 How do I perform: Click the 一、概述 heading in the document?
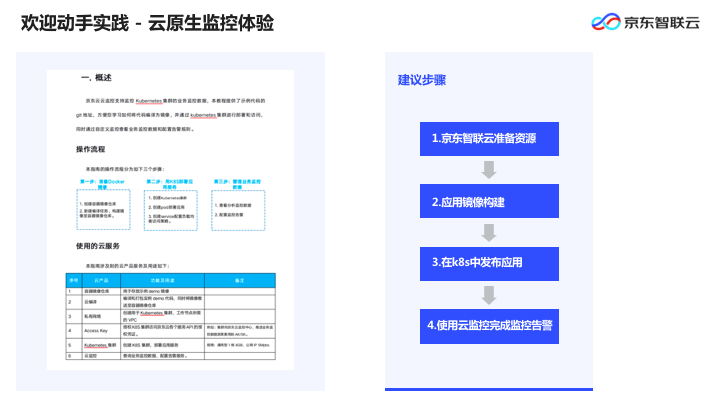96,78
